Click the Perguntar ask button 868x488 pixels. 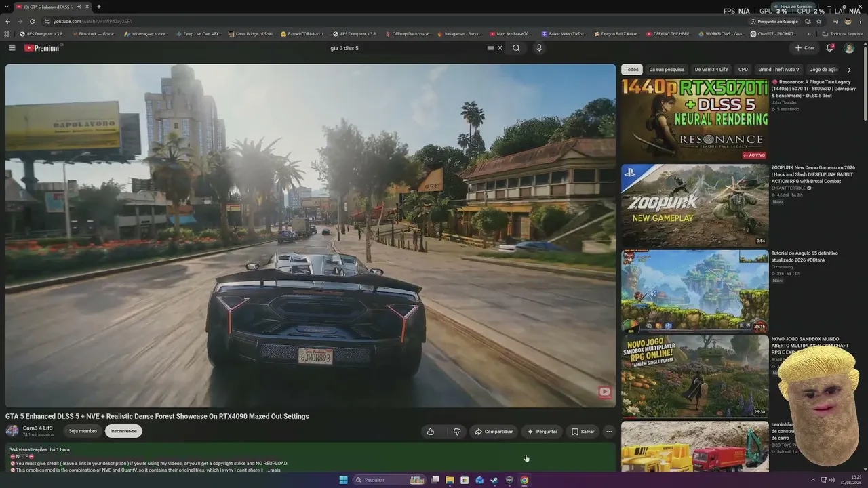542,432
